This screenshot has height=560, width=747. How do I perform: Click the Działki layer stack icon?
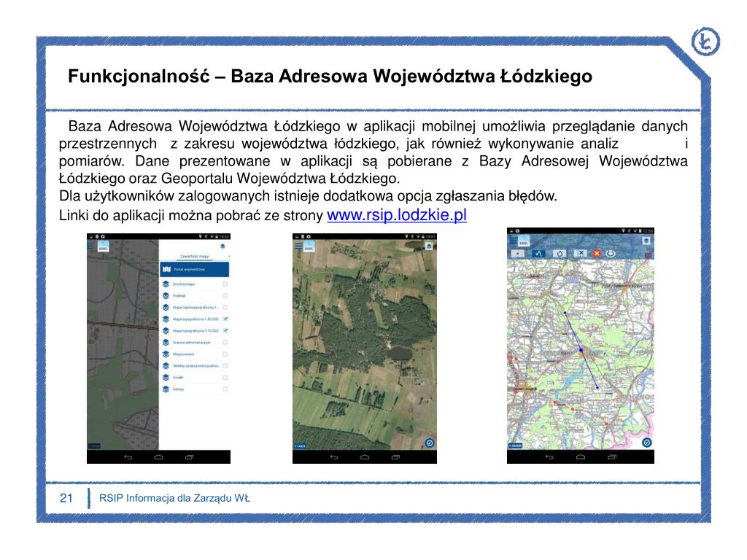click(166, 377)
